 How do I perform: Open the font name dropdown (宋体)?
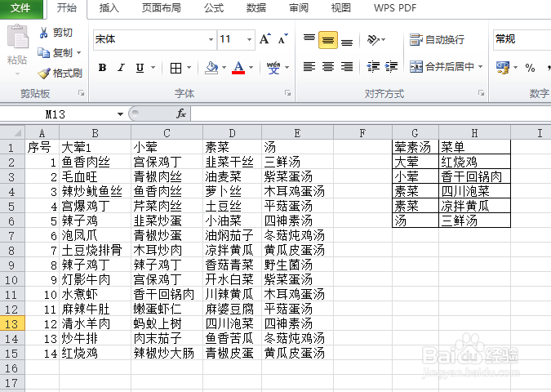(x=211, y=39)
